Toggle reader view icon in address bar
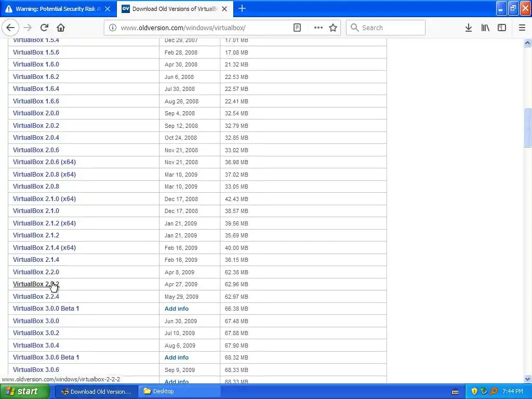 [x=297, y=28]
